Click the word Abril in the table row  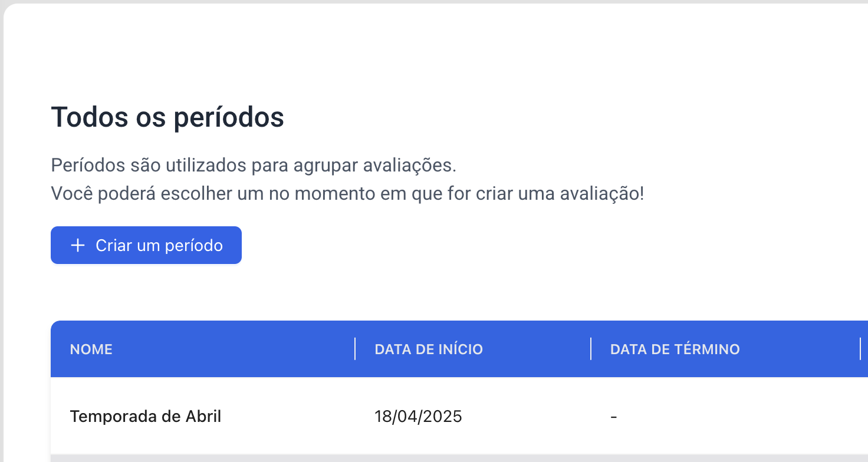pos(203,417)
